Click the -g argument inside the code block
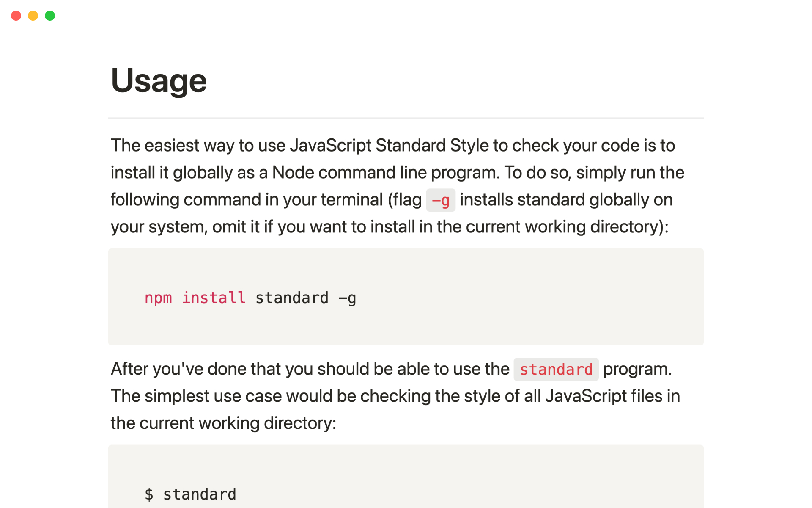812x508 pixels. point(348,298)
